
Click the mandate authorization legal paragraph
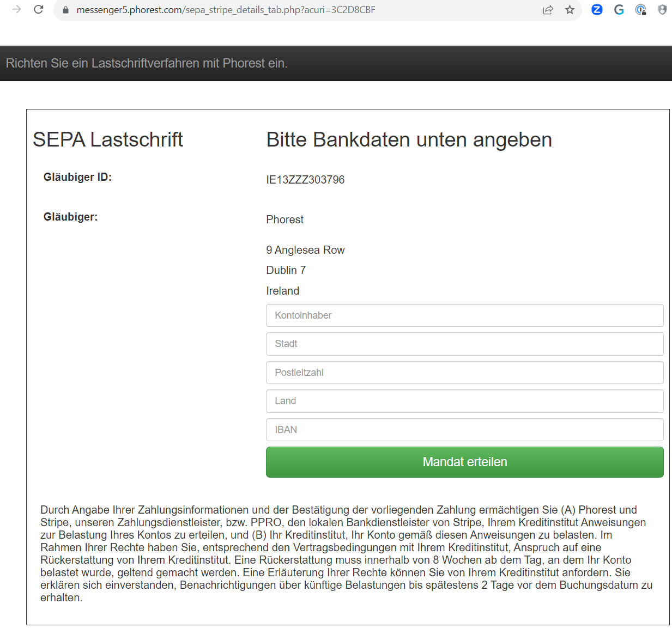(347, 553)
